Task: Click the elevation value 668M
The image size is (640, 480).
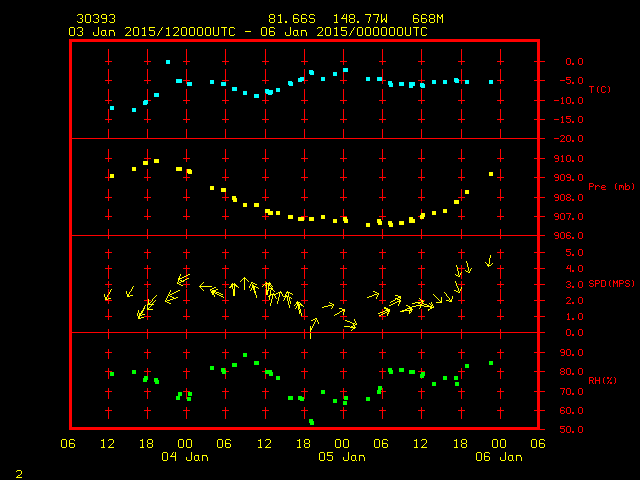Action: click(427, 19)
